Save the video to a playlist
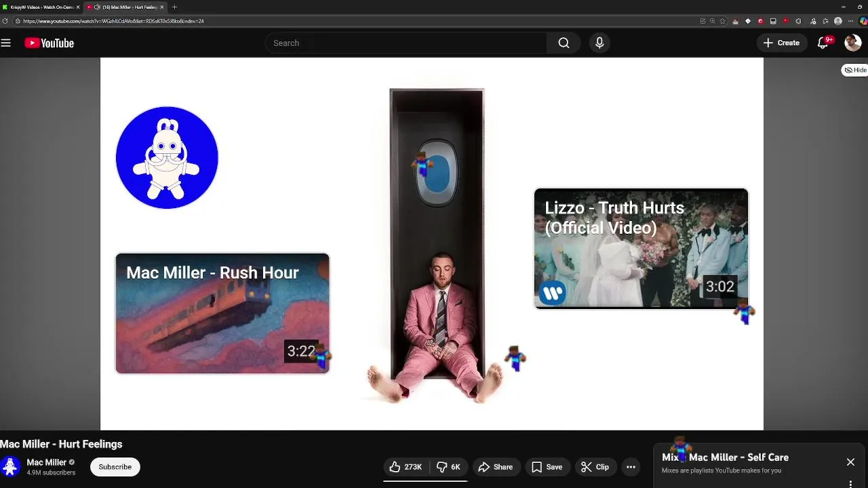This screenshot has height=488, width=868. [x=547, y=467]
